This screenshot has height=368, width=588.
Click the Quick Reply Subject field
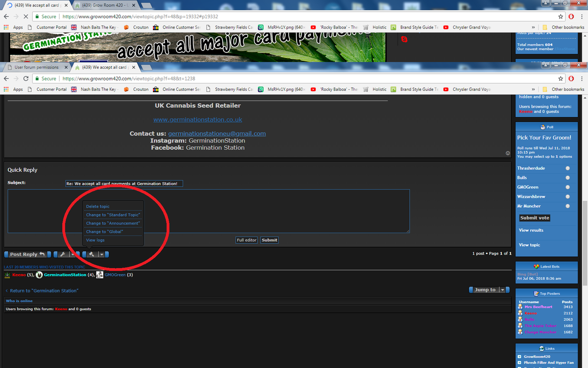click(124, 184)
